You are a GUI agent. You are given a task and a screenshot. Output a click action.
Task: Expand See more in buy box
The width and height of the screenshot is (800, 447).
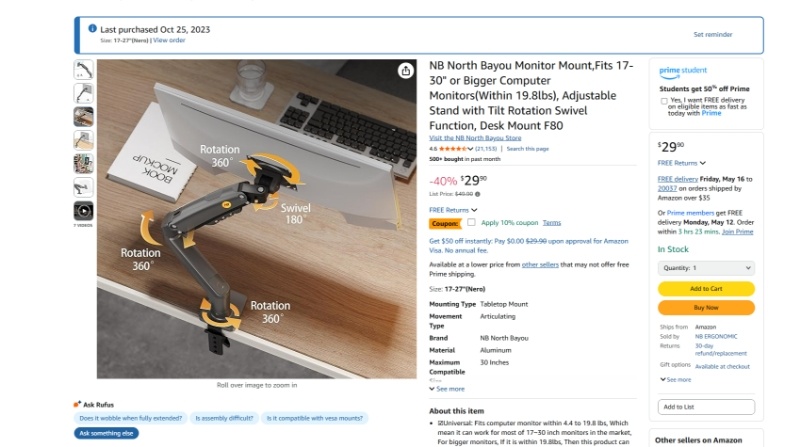pos(676,380)
